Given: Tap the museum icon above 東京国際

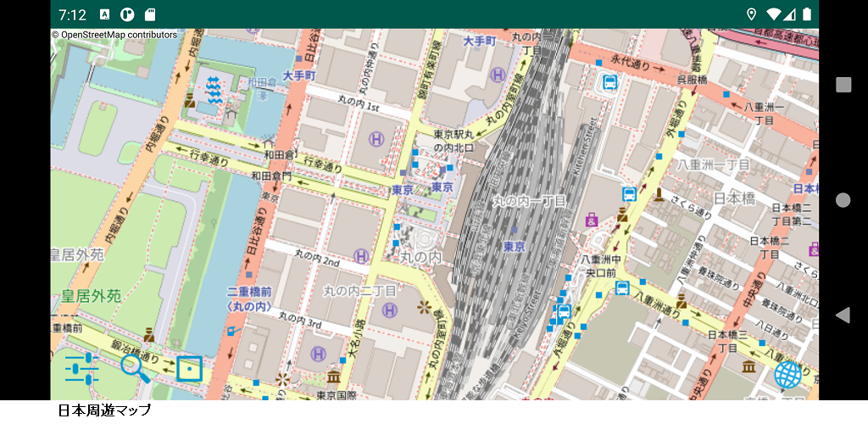Looking at the screenshot, I should point(333,377).
